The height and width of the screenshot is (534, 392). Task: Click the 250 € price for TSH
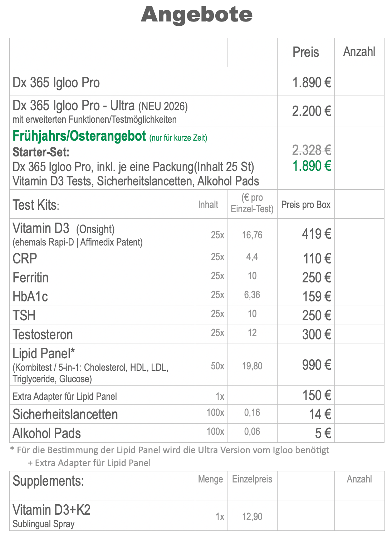tap(317, 316)
